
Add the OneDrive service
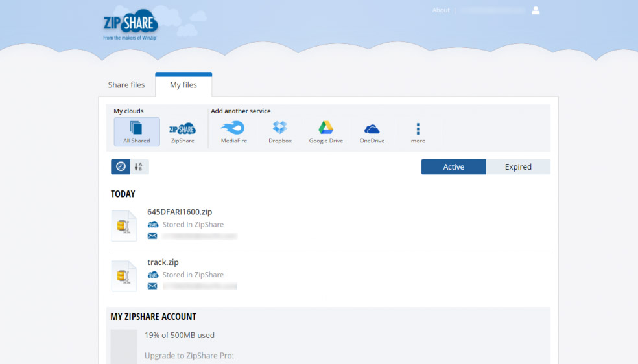point(372,132)
